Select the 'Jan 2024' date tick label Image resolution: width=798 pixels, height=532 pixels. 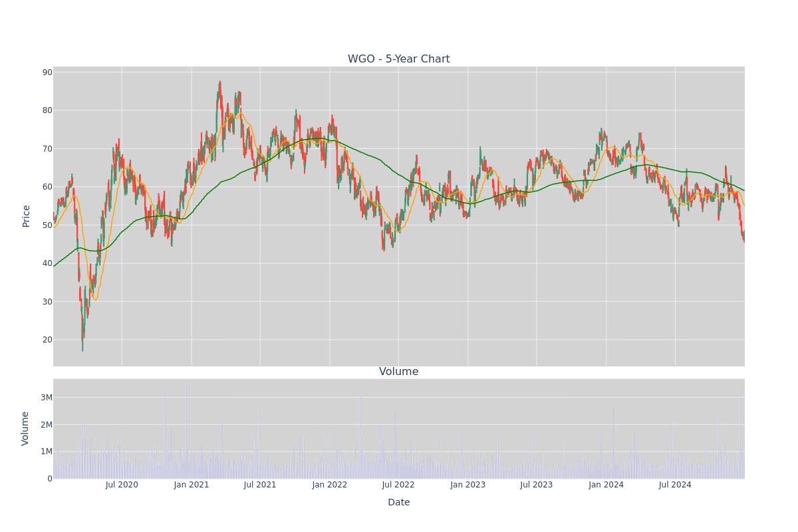point(606,485)
